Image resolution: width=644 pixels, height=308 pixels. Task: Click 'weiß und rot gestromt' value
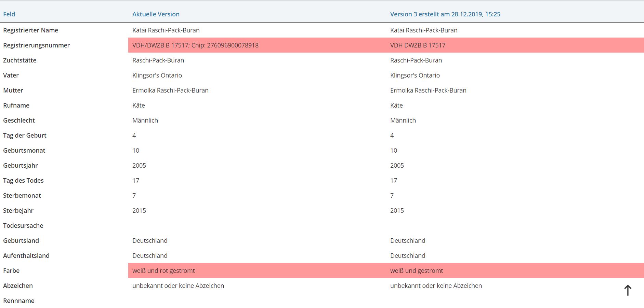[163, 270]
